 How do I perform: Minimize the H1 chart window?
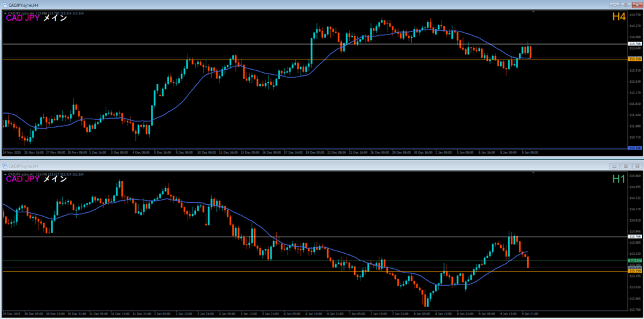click(x=614, y=166)
